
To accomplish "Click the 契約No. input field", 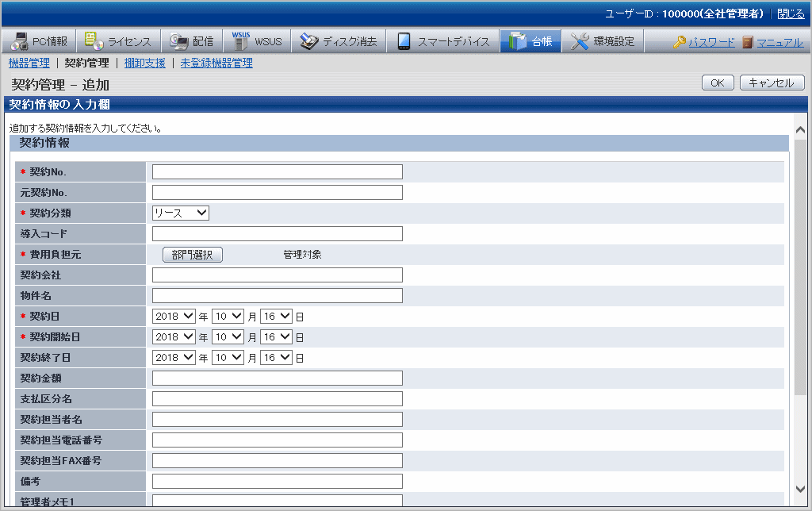I will pyautogui.click(x=277, y=171).
